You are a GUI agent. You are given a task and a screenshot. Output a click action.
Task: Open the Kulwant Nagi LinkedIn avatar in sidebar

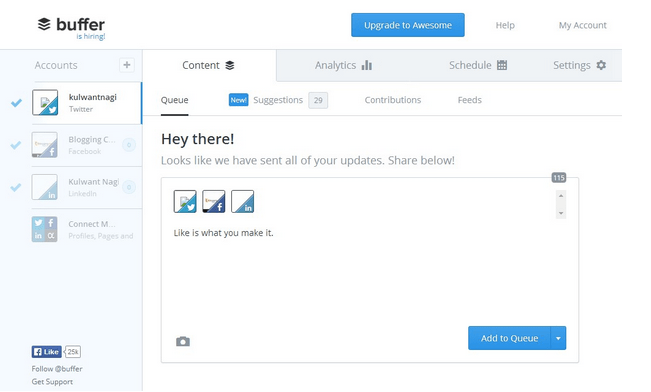tap(45, 187)
